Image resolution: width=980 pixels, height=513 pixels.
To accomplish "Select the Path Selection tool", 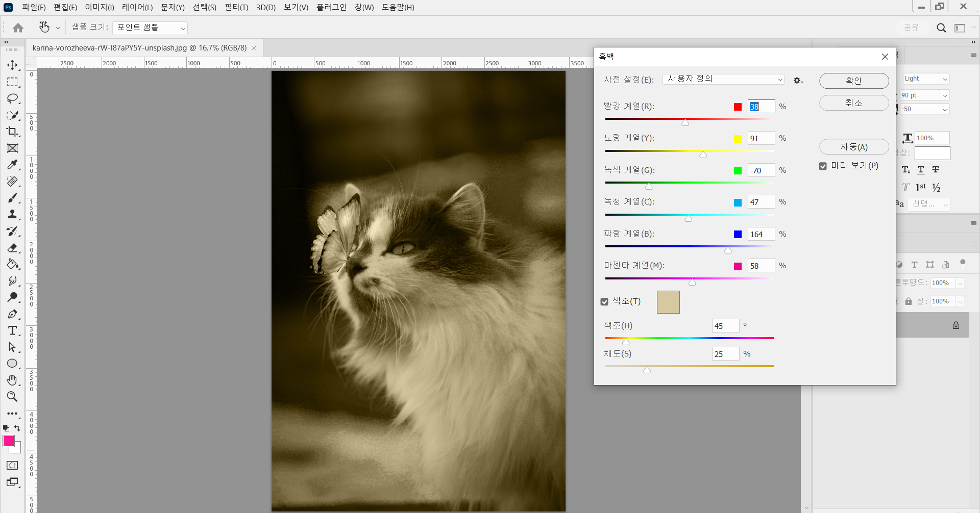I will tap(12, 347).
